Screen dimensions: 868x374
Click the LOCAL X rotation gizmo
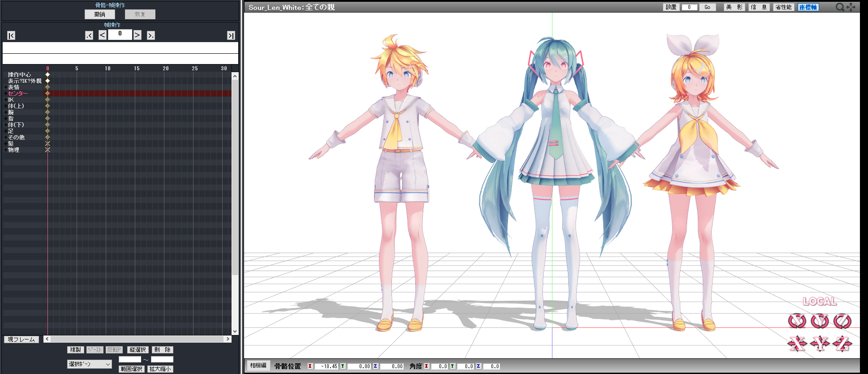(797, 321)
